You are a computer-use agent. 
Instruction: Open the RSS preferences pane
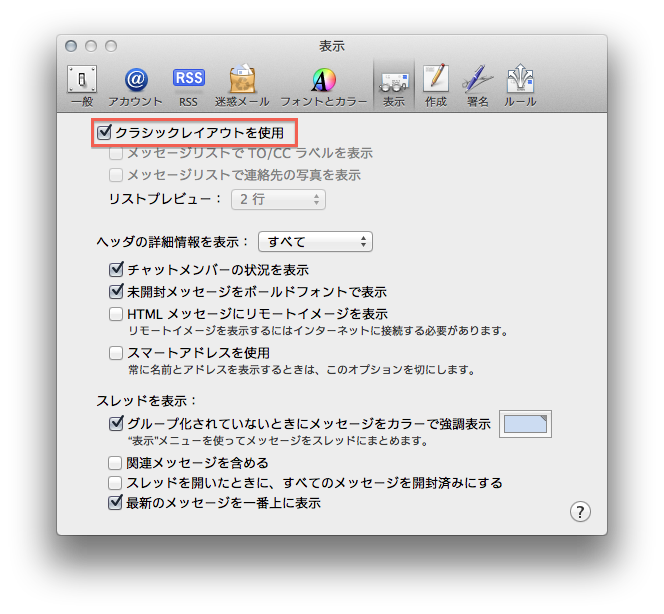[x=188, y=86]
